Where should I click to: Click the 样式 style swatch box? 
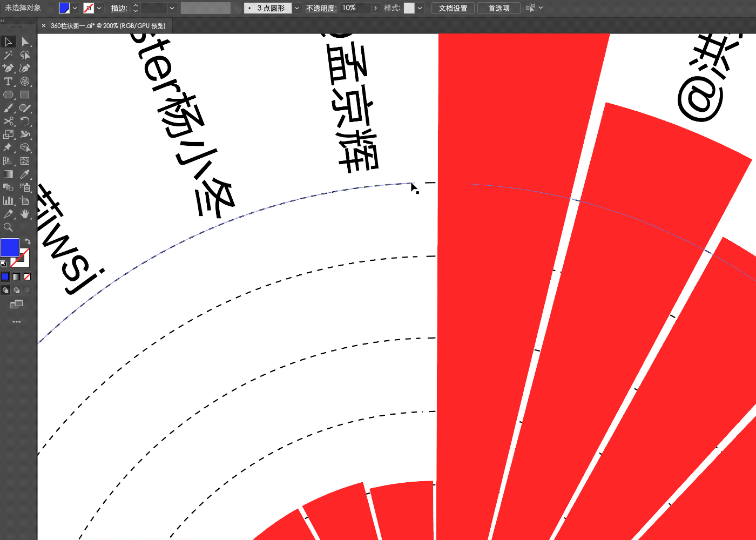pos(409,8)
